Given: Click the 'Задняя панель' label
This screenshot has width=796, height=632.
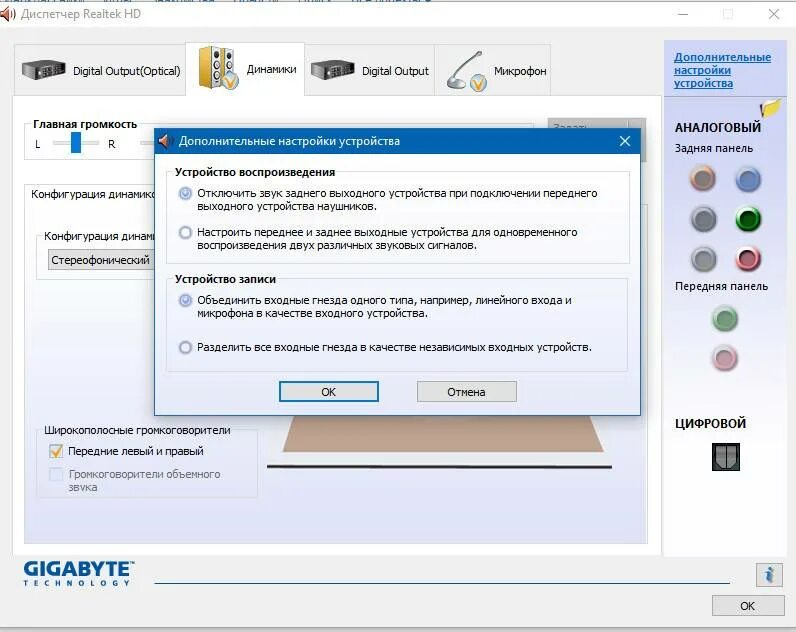Looking at the screenshot, I should 714,148.
